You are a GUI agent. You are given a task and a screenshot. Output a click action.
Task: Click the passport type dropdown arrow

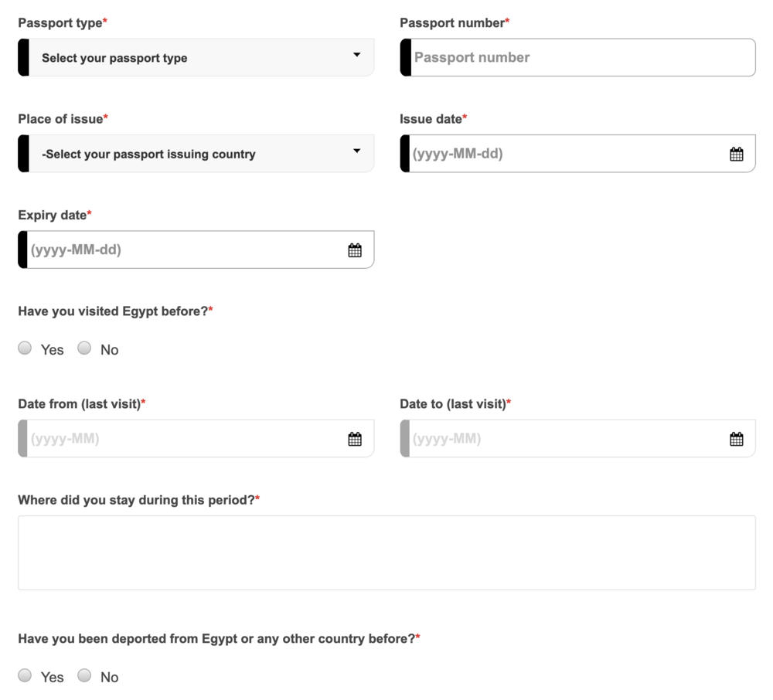tap(356, 56)
